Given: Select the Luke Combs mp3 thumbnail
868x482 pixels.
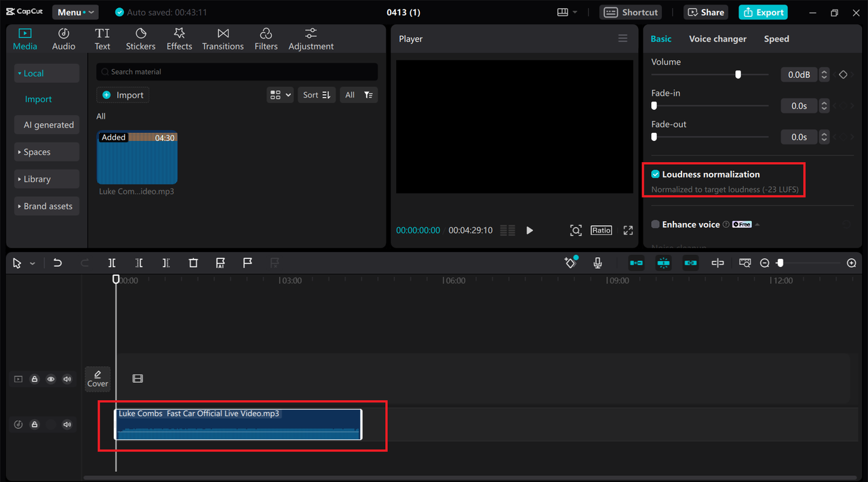Looking at the screenshot, I should coord(137,157).
